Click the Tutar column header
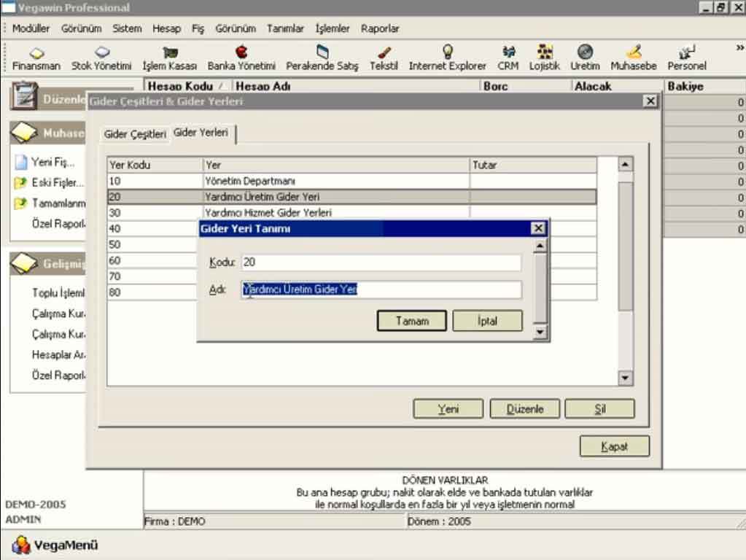746x560 pixels. point(533,165)
